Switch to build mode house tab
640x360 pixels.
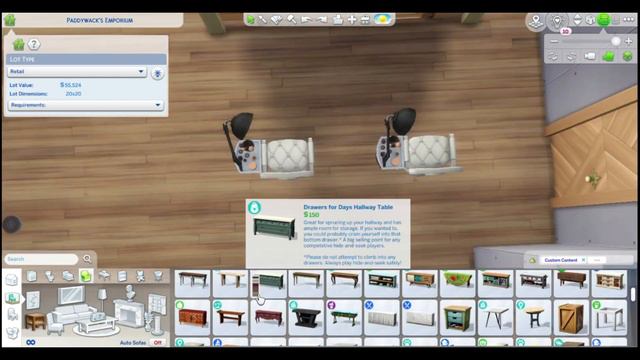pos(12,280)
